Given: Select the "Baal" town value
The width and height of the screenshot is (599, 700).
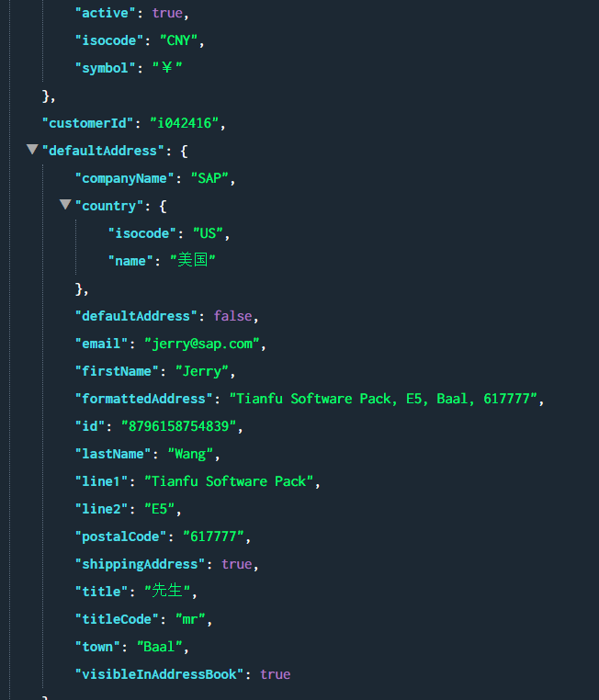Looking at the screenshot, I should (160, 647).
